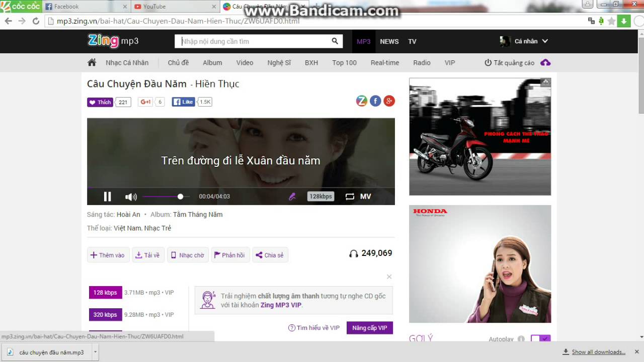Select 128 kbps download option
The width and height of the screenshot is (644, 362).
pos(105,293)
